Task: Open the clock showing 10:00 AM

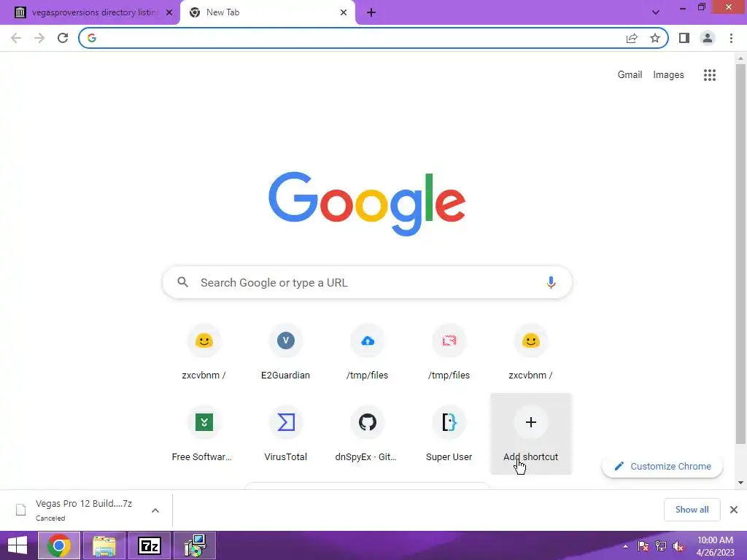Action: click(715, 546)
